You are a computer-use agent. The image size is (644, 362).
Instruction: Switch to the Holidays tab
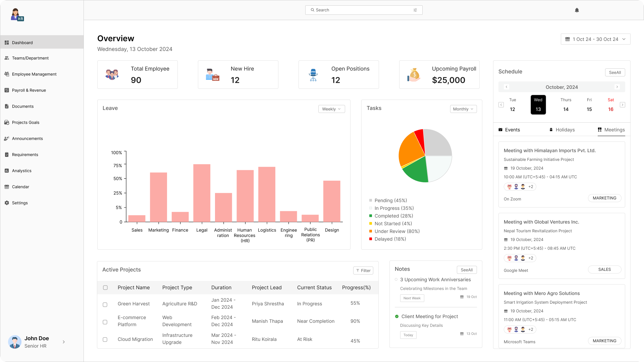tap(562, 130)
